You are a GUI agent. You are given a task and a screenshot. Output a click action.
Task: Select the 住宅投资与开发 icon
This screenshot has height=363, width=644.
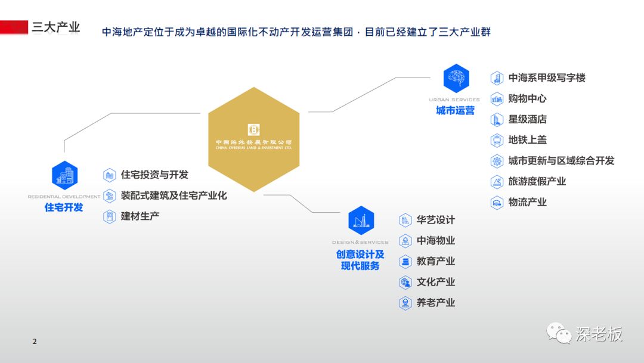109,175
